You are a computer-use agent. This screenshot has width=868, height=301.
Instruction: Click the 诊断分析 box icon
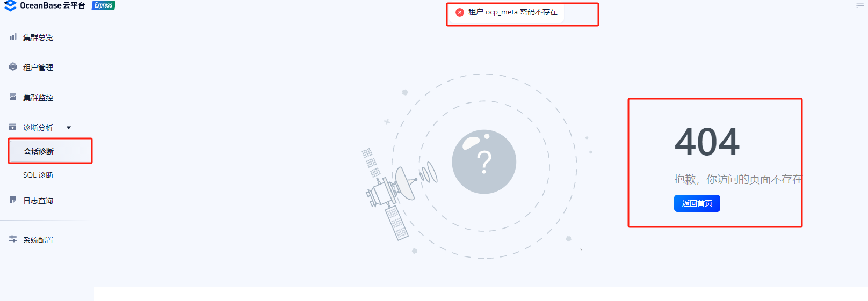(13, 127)
